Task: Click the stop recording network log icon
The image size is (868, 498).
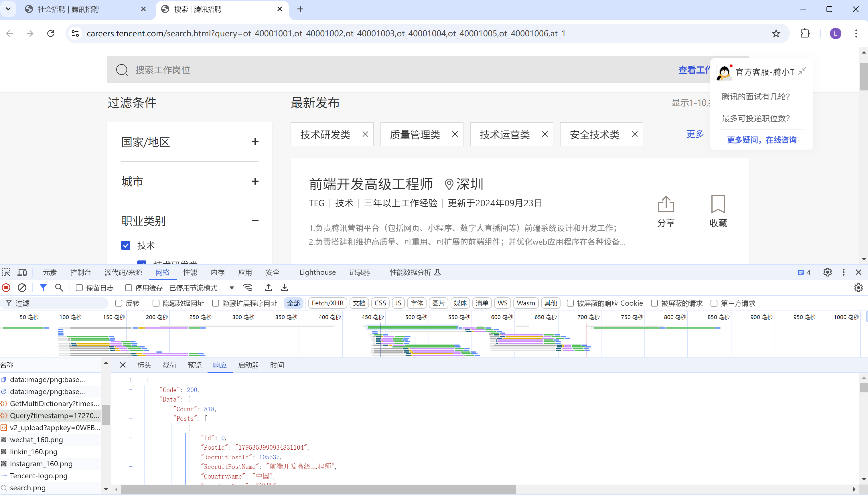Action: pyautogui.click(x=6, y=288)
